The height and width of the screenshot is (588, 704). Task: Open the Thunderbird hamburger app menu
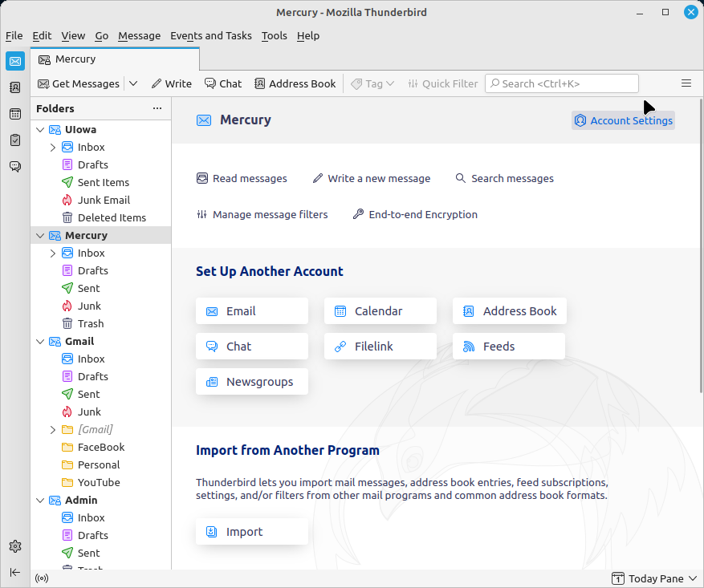[x=686, y=83]
